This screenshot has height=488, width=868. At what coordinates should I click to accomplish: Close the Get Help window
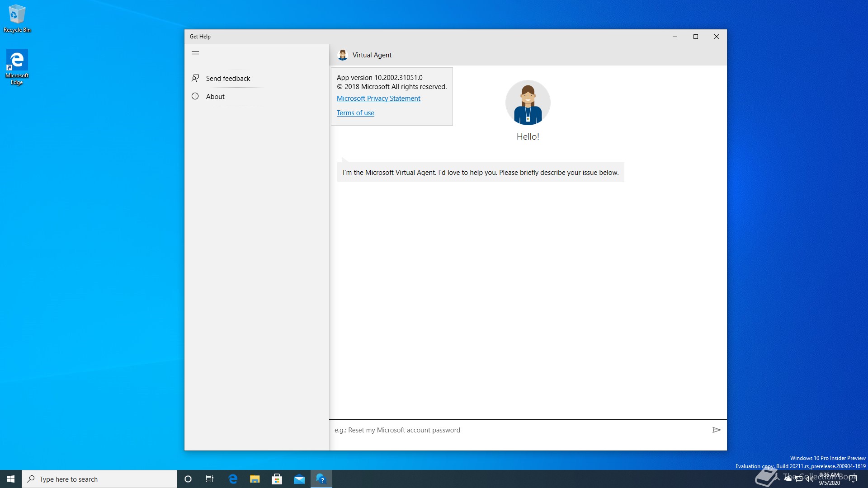pos(717,37)
